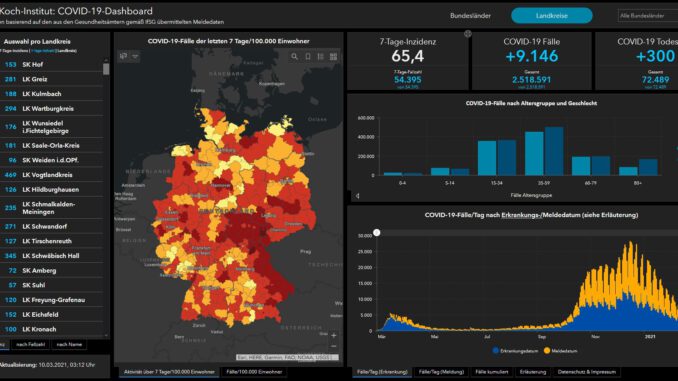Viewport: 678px width, 381px height.
Task: Open the map search magnifier icon
Action: point(294,57)
